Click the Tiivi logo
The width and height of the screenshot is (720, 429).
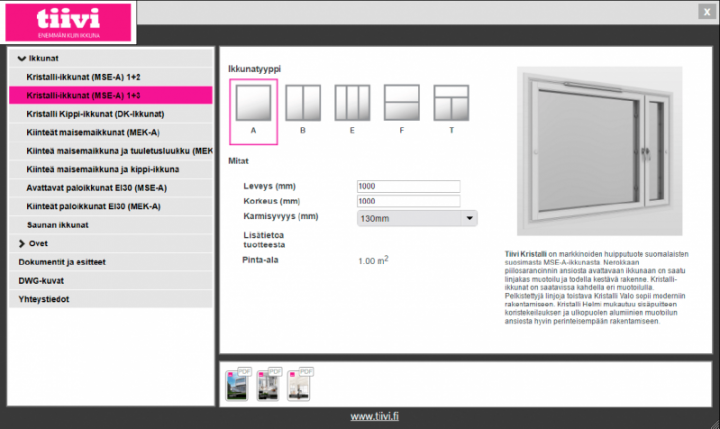69,22
